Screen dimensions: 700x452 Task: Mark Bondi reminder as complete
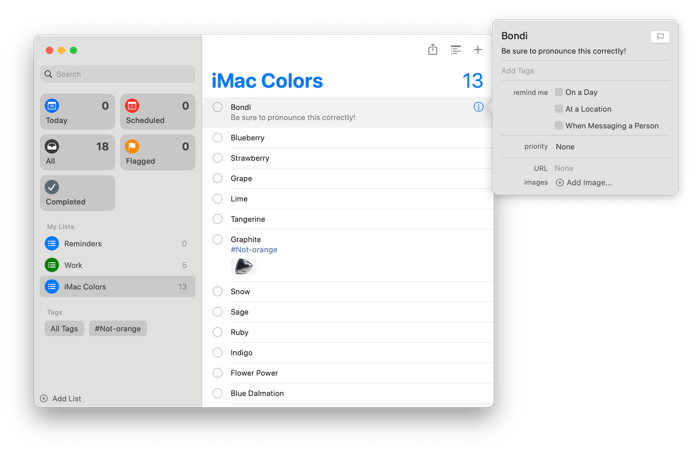[x=217, y=107]
